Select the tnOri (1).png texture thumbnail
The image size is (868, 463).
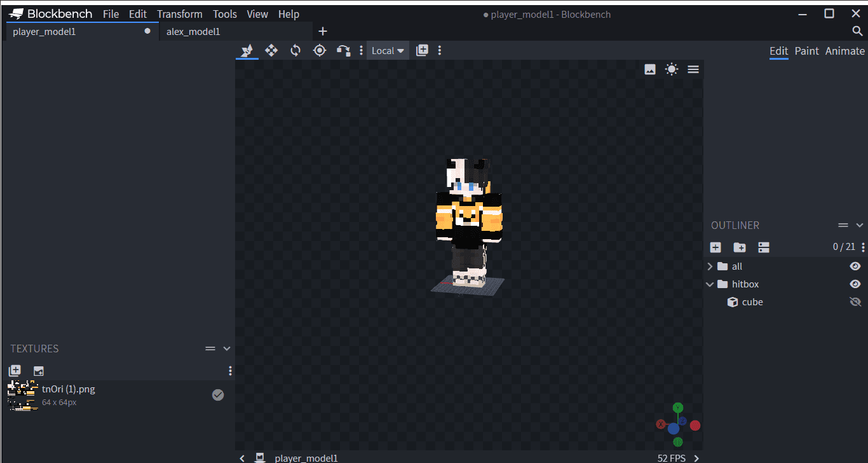click(23, 395)
